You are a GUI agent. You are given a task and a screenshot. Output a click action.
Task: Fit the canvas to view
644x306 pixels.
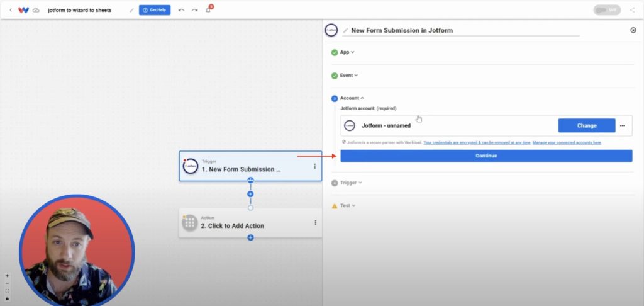click(7, 291)
